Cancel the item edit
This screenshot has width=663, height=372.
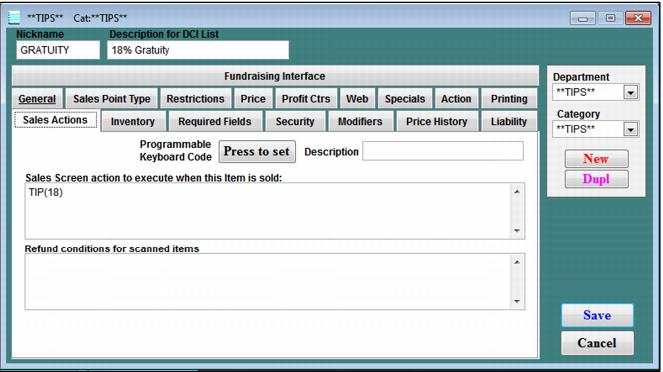[597, 343]
